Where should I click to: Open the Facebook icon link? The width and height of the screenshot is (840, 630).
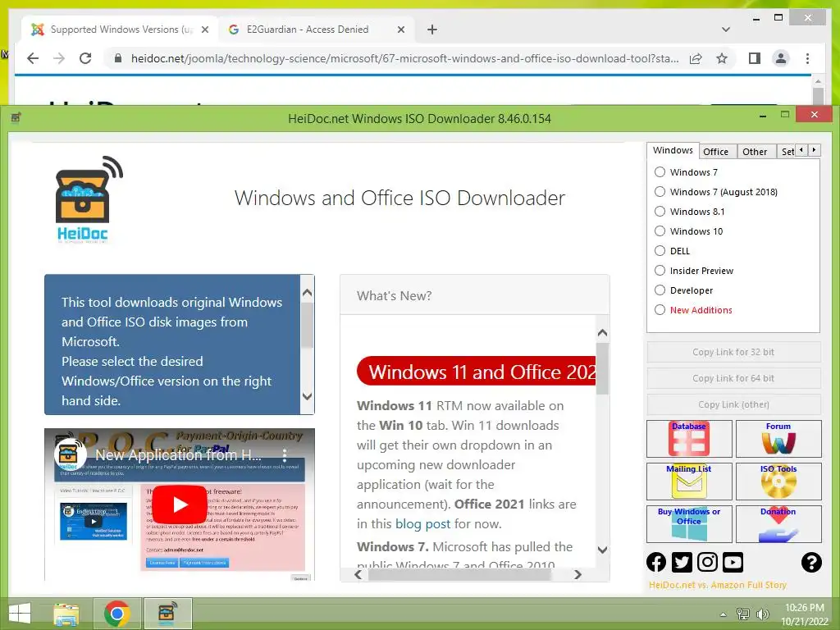[656, 562]
